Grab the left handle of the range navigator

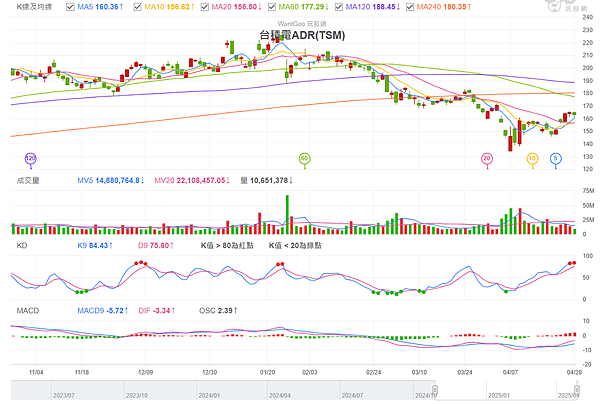pos(435,390)
